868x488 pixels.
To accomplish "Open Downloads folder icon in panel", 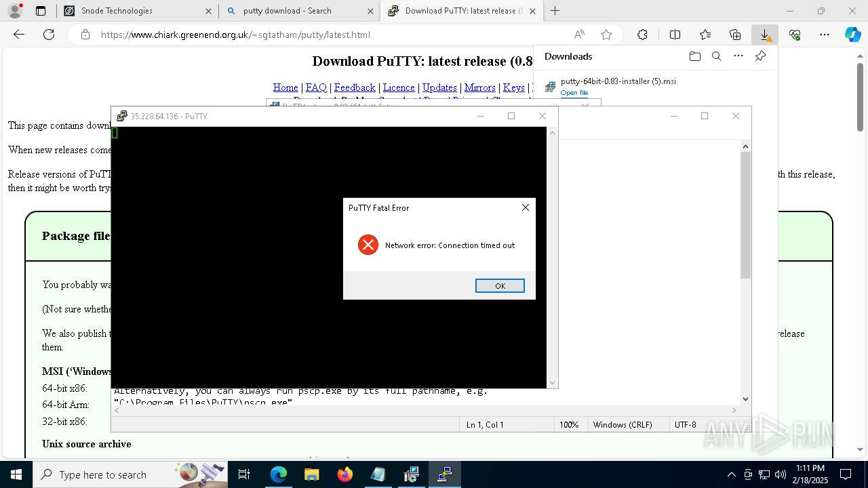I will 694,56.
